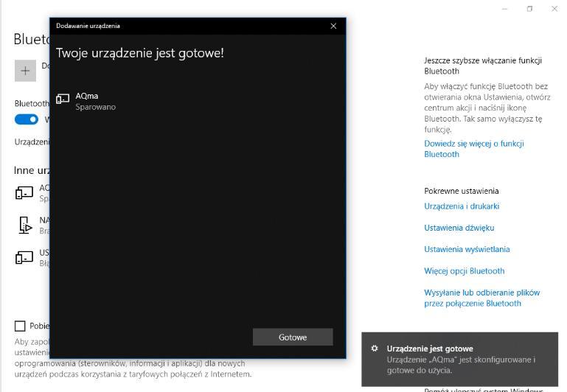Screen dimensions: 567x392
Task: Click the Twoje urządzenie jest gotowe heading
Action: (x=140, y=53)
